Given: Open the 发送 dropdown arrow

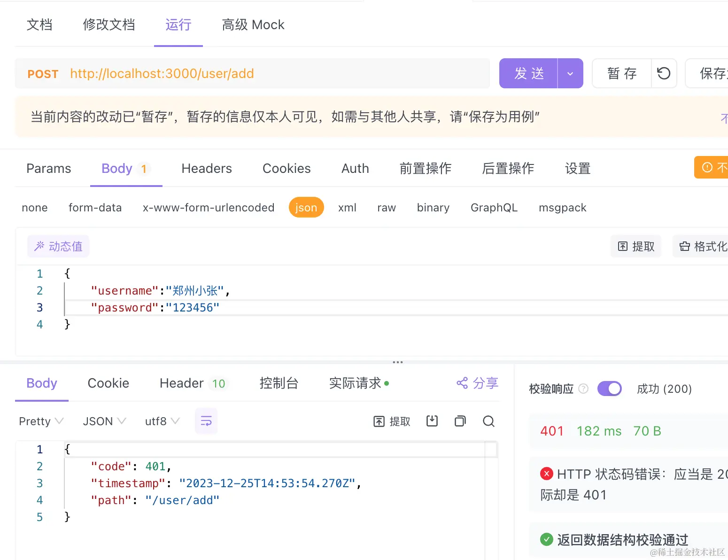Looking at the screenshot, I should click(570, 73).
